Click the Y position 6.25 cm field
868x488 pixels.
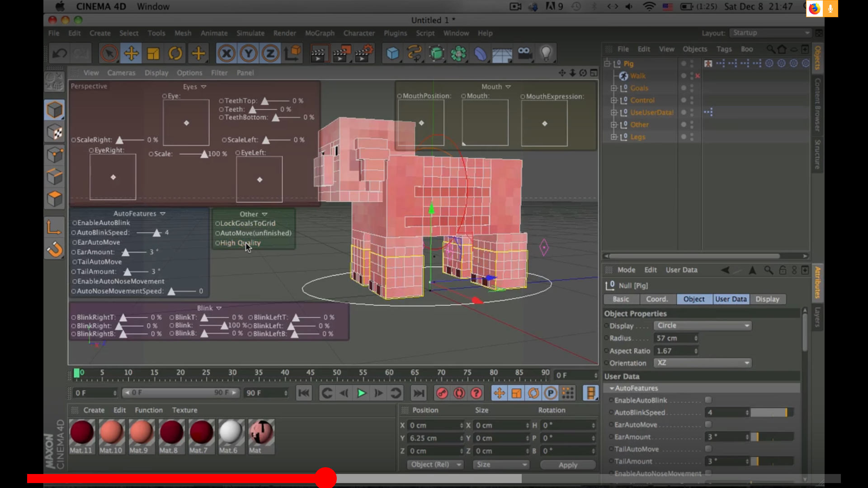pyautogui.click(x=435, y=438)
